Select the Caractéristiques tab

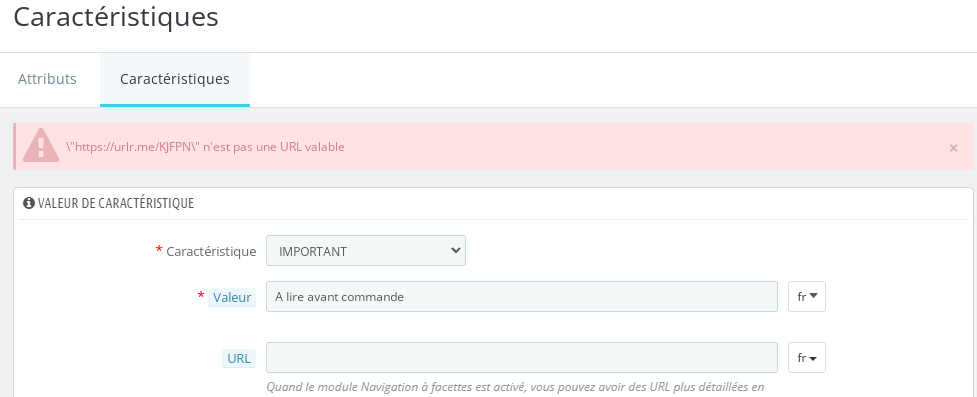[174, 79]
